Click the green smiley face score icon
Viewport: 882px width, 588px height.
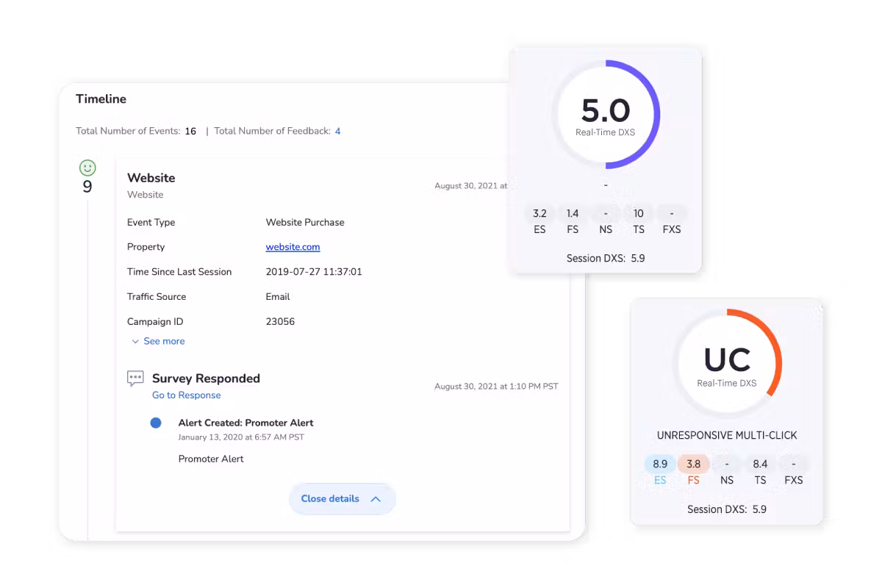pos(87,168)
